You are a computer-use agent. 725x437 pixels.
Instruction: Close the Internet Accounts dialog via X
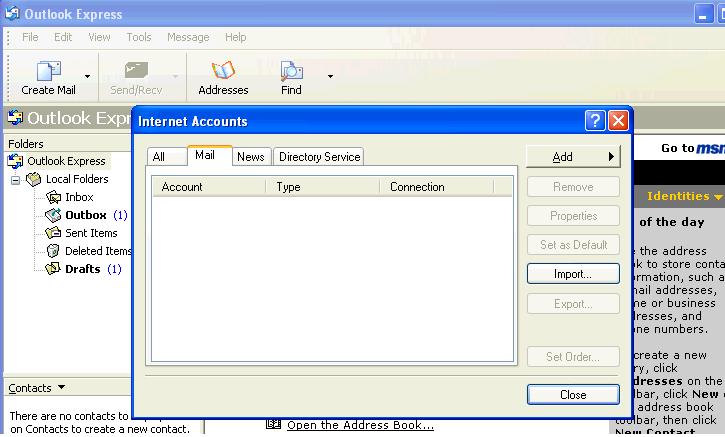pyautogui.click(x=618, y=121)
